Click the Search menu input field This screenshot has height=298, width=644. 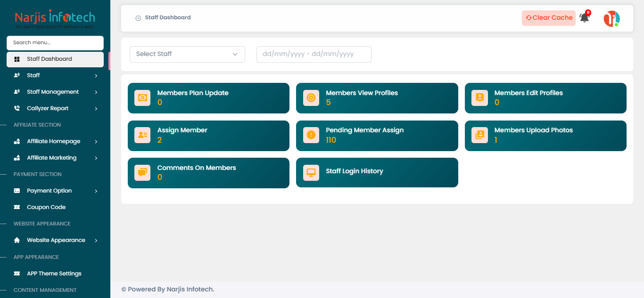pos(55,43)
